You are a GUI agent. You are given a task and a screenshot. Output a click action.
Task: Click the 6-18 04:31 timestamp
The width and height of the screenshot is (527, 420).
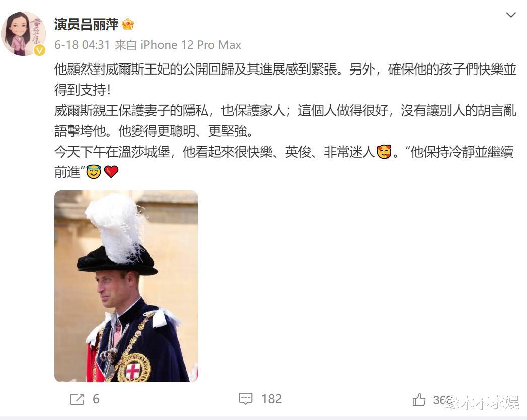coord(83,45)
